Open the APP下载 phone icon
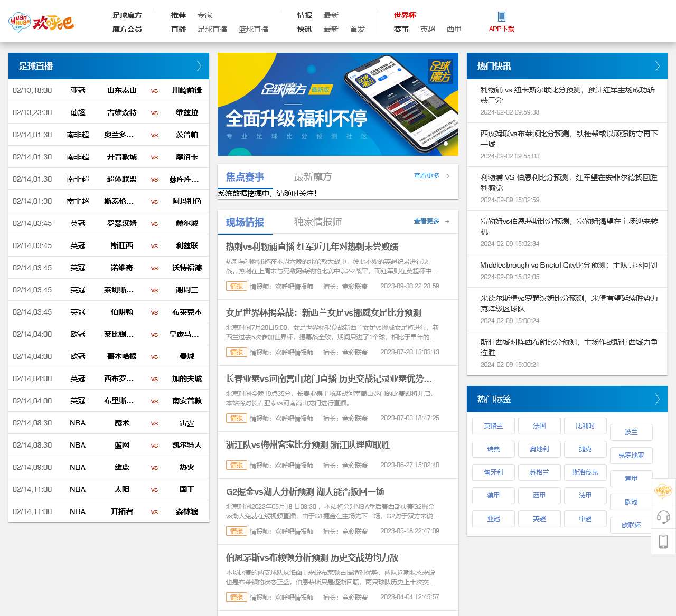The image size is (676, 616). tap(502, 16)
